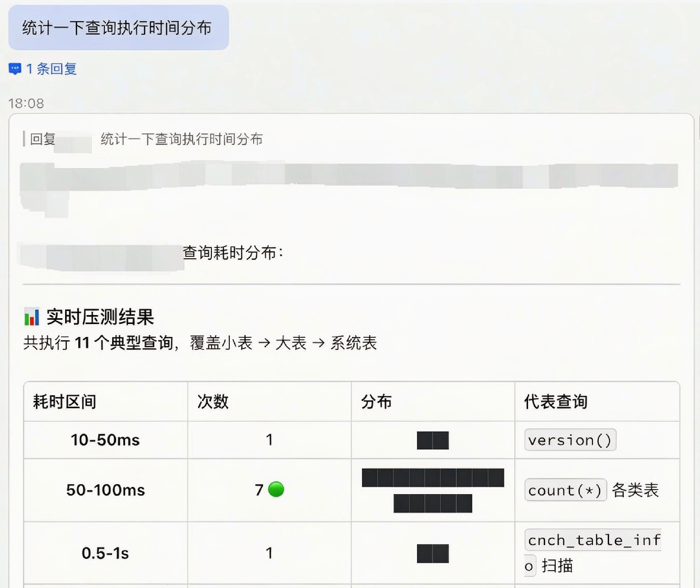Click the 'cnch_table_inf' code tag

click(593, 540)
